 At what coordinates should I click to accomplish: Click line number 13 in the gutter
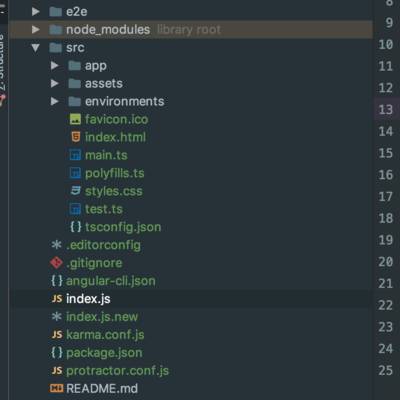pyautogui.click(x=386, y=109)
